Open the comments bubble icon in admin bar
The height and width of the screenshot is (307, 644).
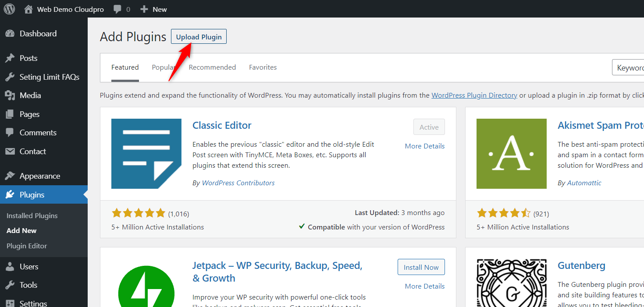[117, 9]
